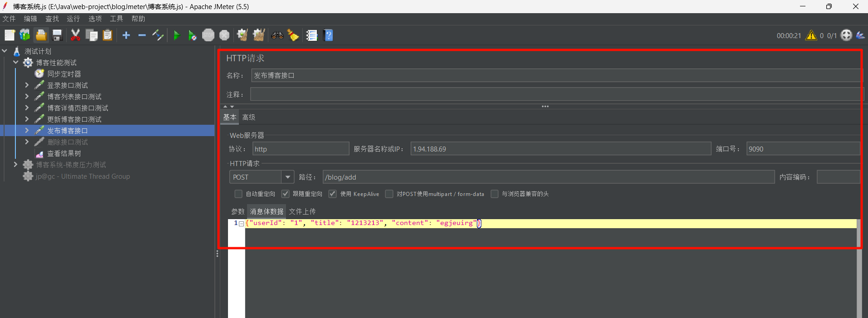Expand the 博客列表接口测试 node
Image resolution: width=868 pixels, height=318 pixels.
pos(27,96)
